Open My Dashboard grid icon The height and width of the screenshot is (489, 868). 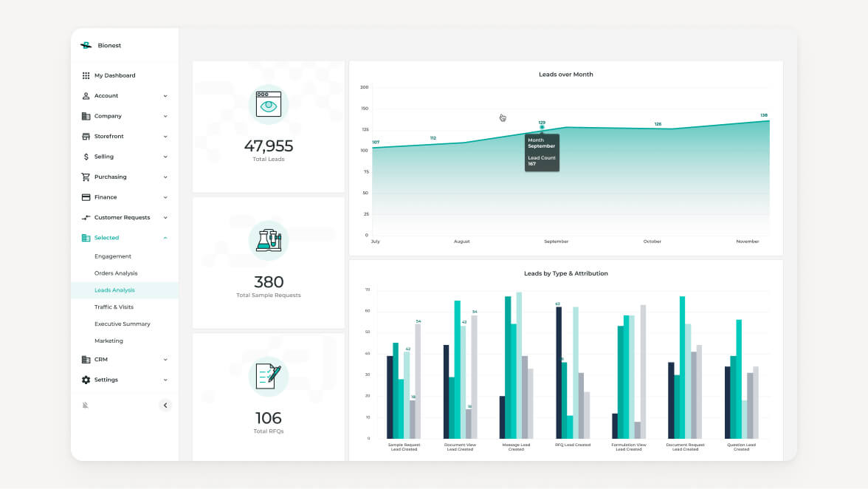pos(86,75)
